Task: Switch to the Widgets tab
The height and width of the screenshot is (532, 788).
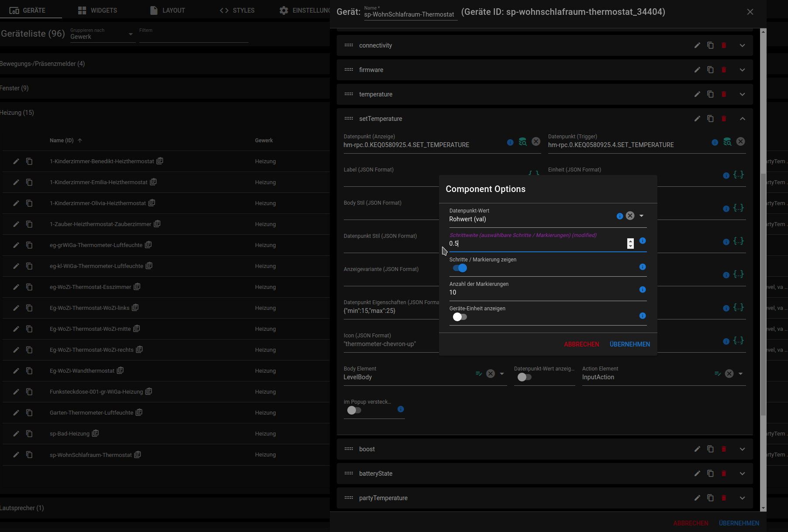Action: pos(97,10)
